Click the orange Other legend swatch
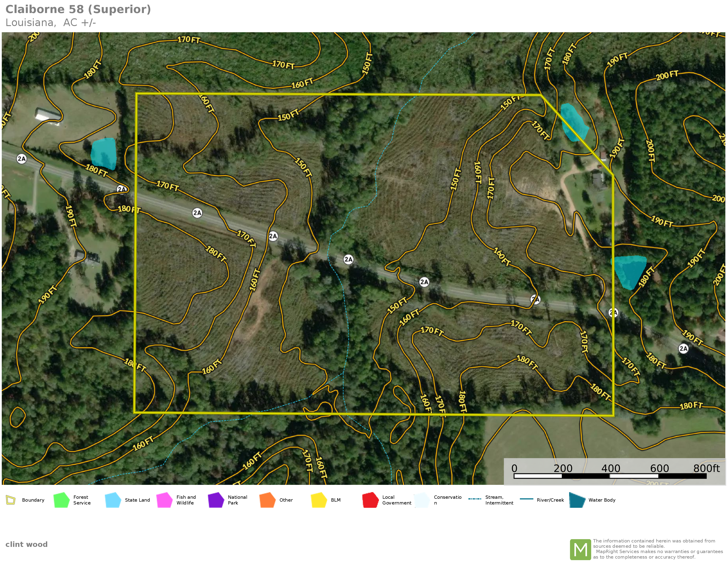This screenshot has width=728, height=563. pos(267,500)
